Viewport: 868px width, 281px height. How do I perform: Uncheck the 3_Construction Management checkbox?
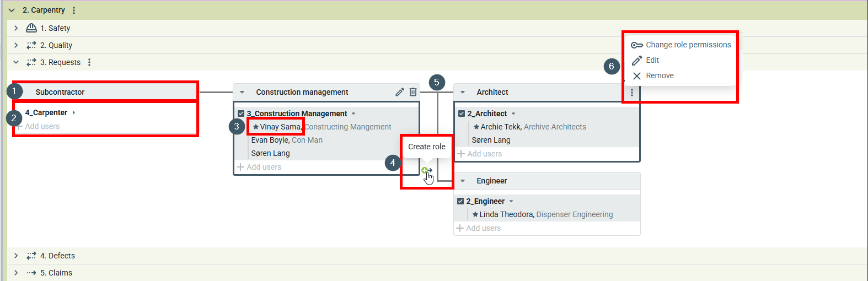241,114
